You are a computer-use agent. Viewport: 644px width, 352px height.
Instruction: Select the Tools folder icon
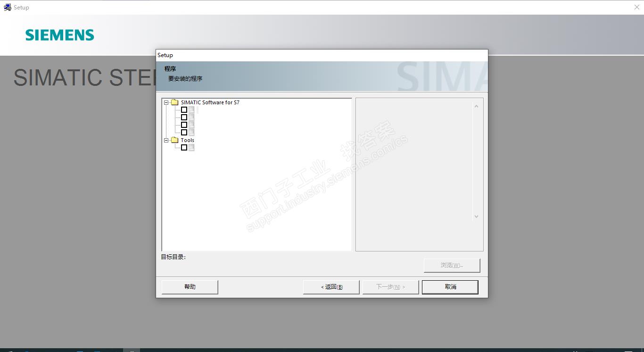pyautogui.click(x=174, y=140)
